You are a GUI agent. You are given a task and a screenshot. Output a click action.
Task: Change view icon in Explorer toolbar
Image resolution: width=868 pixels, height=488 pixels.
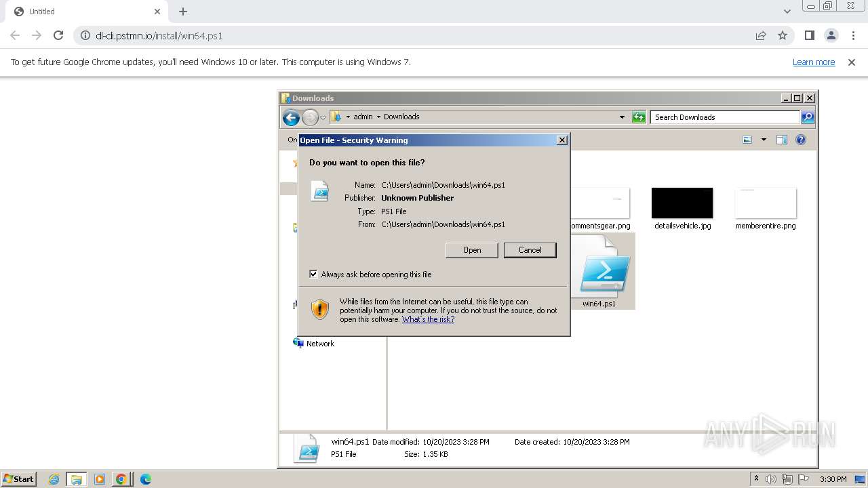pos(747,140)
